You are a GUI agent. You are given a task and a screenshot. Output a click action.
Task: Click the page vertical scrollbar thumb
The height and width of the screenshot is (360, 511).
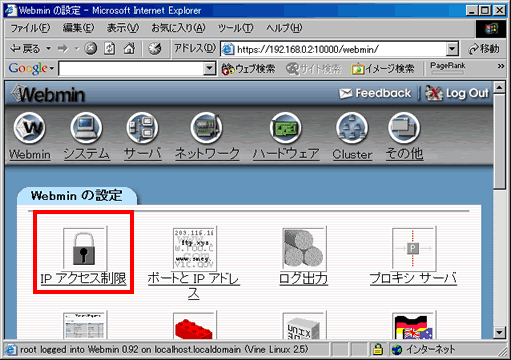click(499, 141)
